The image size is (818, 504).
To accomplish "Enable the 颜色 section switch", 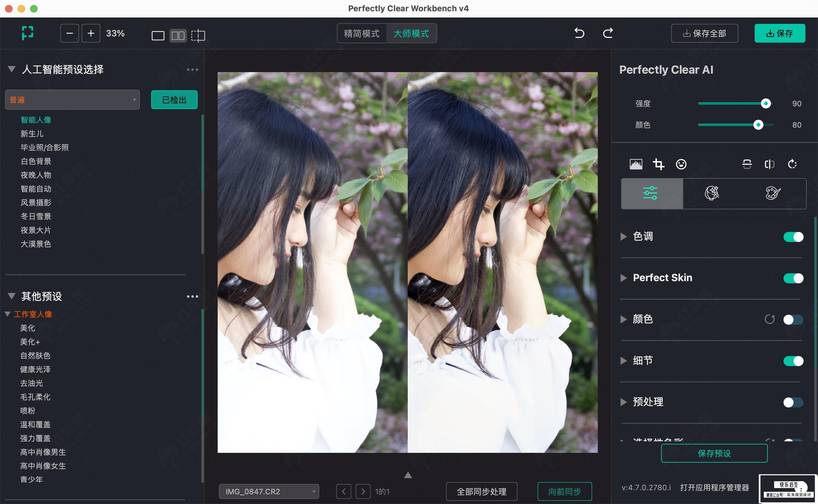I will (x=793, y=320).
